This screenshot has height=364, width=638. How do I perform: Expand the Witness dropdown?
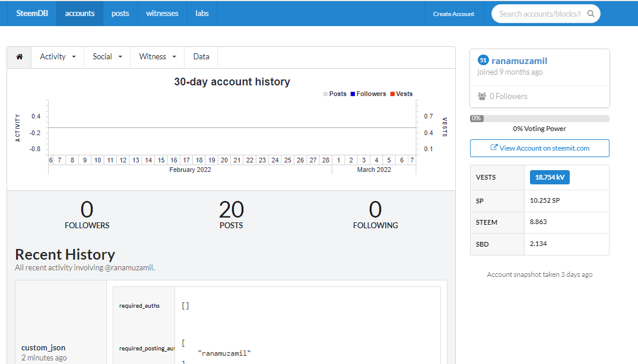(x=157, y=57)
